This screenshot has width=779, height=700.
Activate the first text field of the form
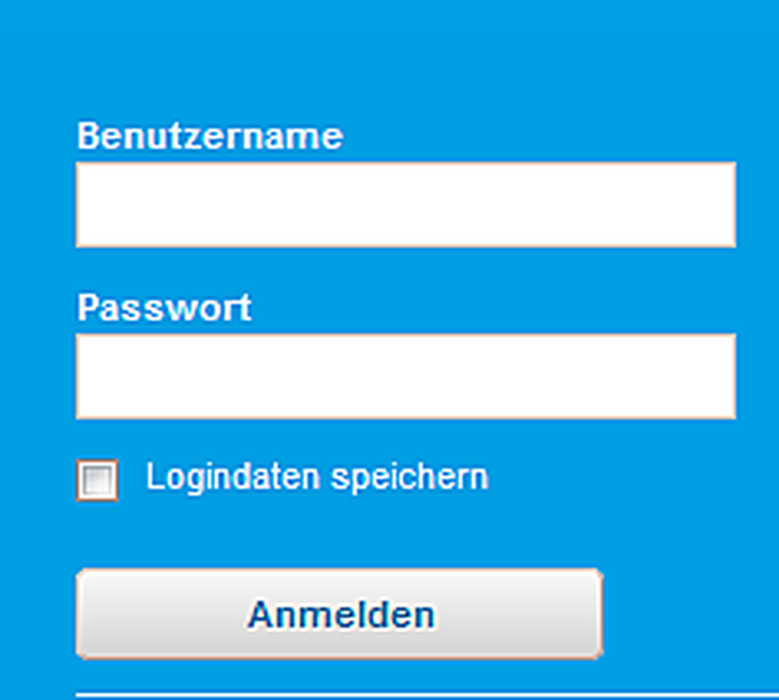tap(405, 205)
